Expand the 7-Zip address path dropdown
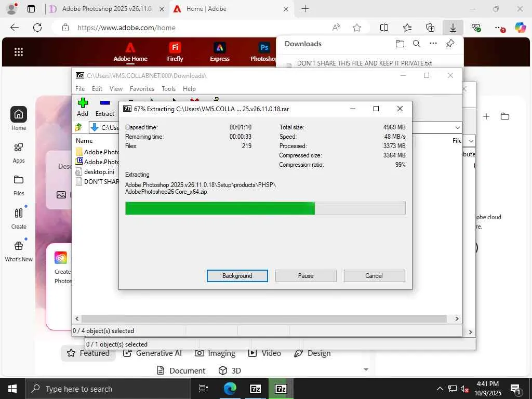The width and height of the screenshot is (532, 399). coord(457,128)
